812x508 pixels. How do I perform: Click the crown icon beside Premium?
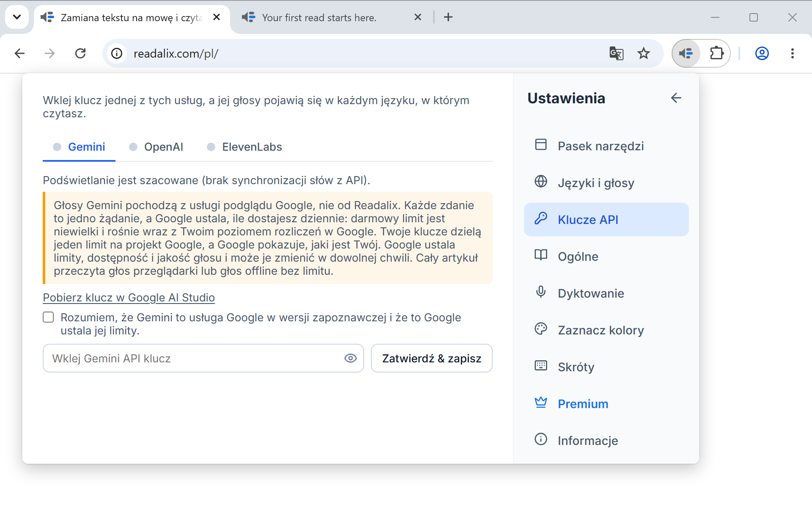[541, 402]
